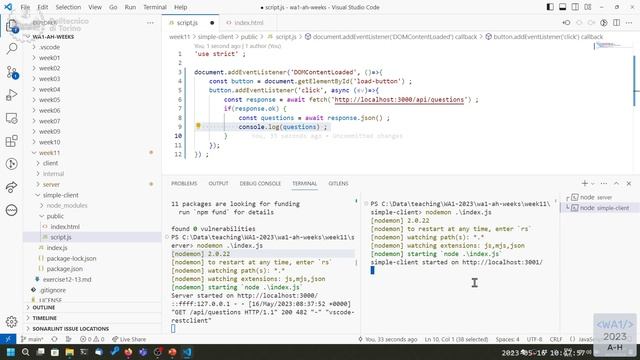
Task: Open Run and Debug view
Action: [11, 95]
